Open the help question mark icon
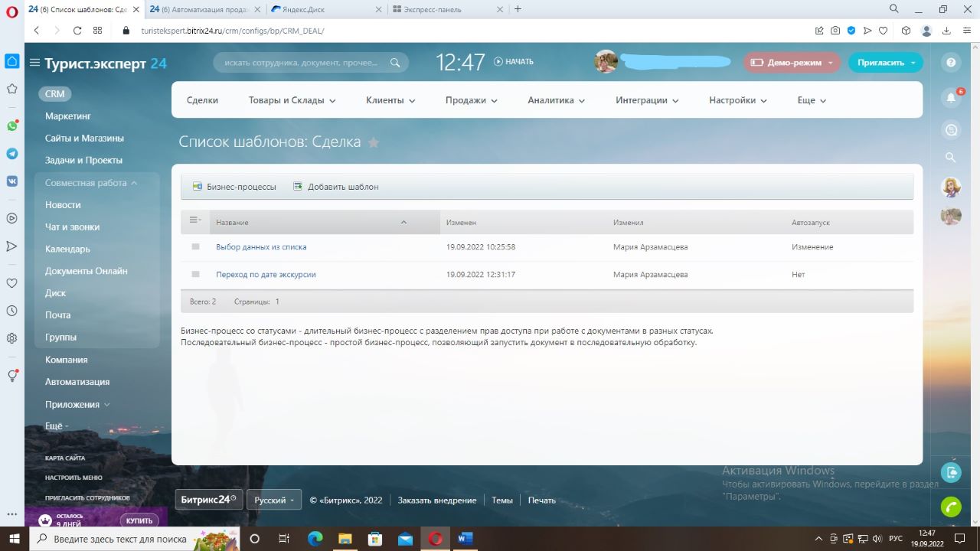980x551 pixels. pyautogui.click(x=951, y=63)
